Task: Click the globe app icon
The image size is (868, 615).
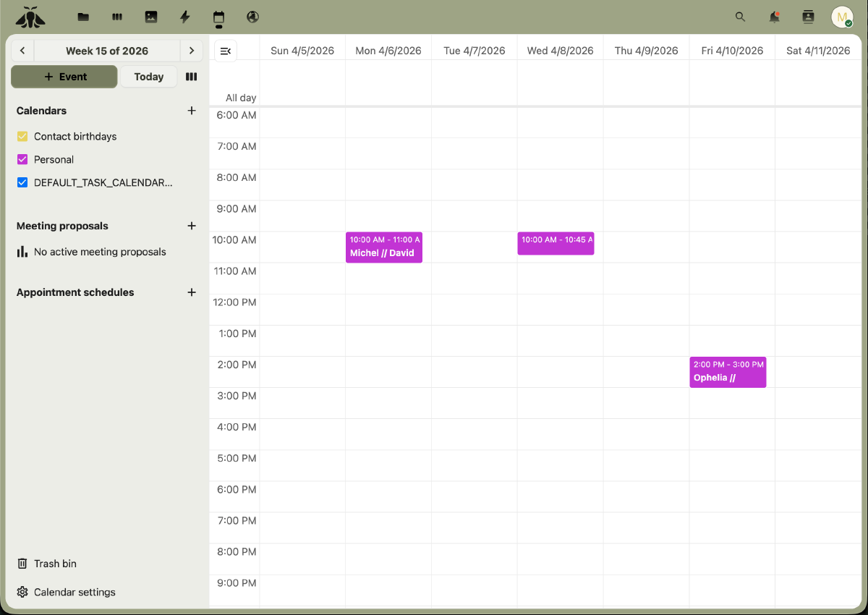Action: (252, 17)
